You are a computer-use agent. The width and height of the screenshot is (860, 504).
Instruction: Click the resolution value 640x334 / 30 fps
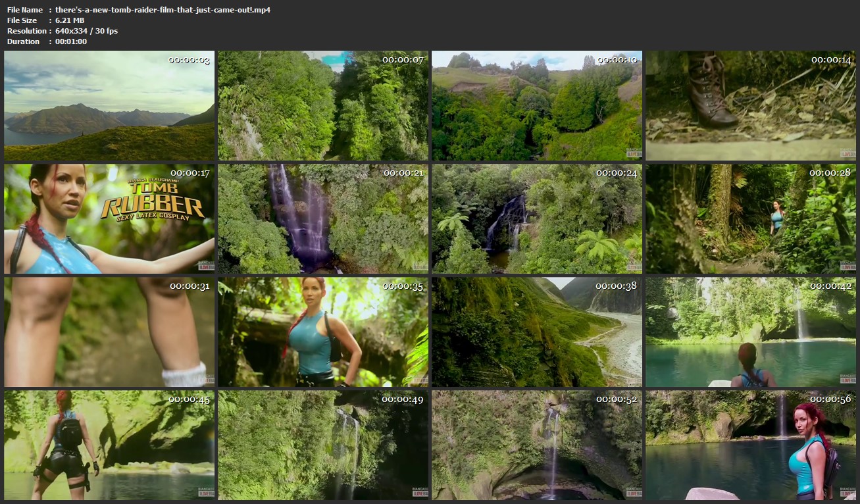click(x=87, y=31)
